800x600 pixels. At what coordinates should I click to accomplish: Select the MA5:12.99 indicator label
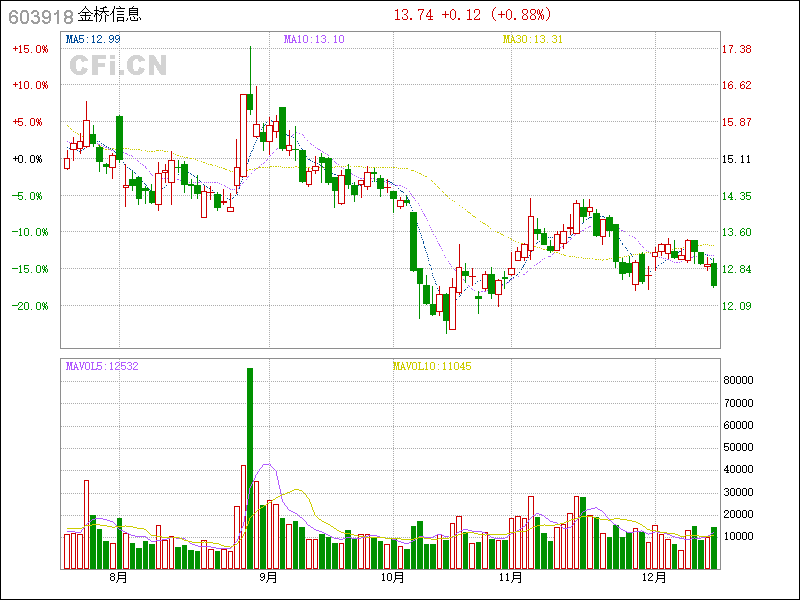click(93, 39)
